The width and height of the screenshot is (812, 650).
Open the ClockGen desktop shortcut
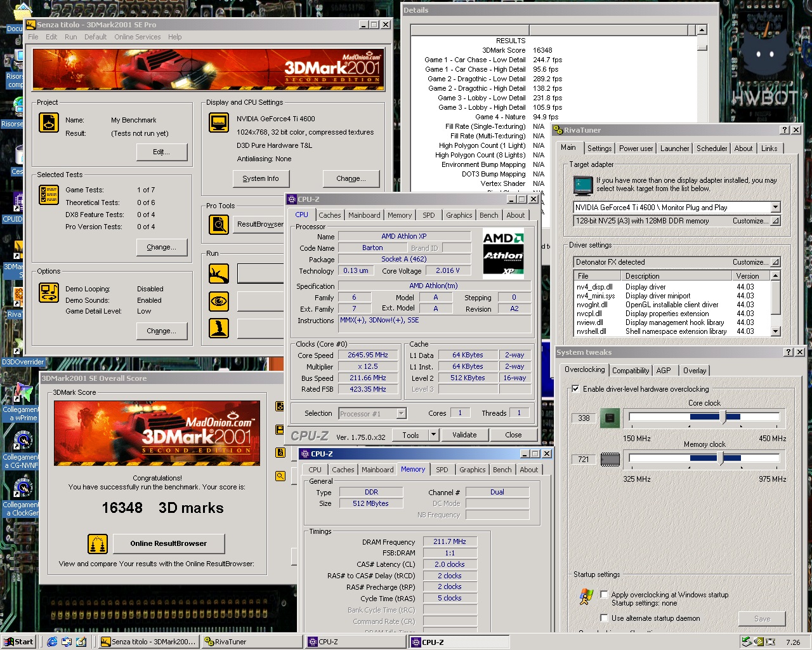coord(22,496)
